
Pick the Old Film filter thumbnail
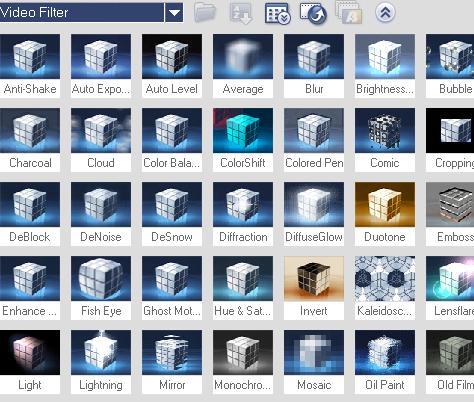450,352
